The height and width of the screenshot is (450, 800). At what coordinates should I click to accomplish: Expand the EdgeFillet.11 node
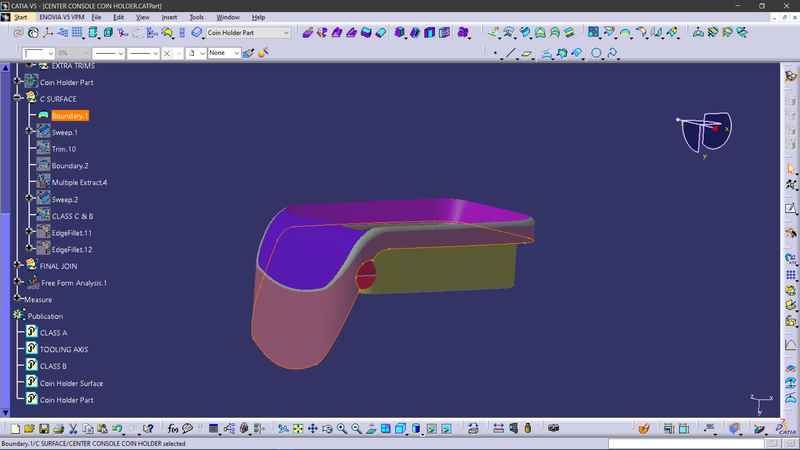click(x=29, y=231)
